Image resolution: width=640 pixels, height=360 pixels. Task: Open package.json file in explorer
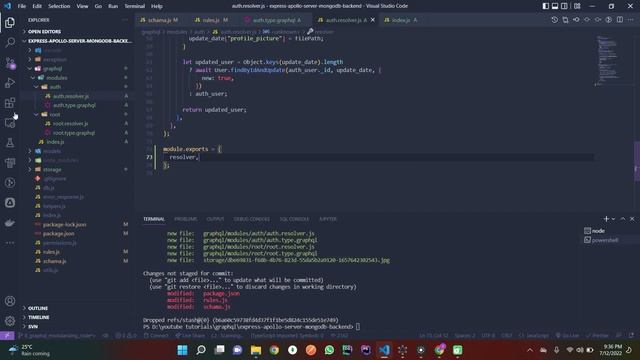click(76, 233)
